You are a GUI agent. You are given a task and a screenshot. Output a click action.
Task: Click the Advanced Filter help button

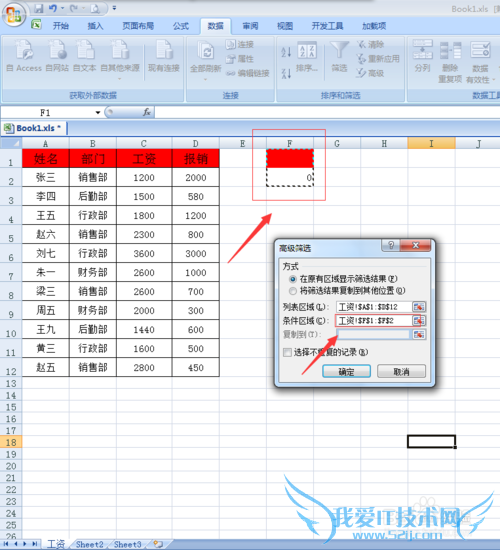[391, 245]
